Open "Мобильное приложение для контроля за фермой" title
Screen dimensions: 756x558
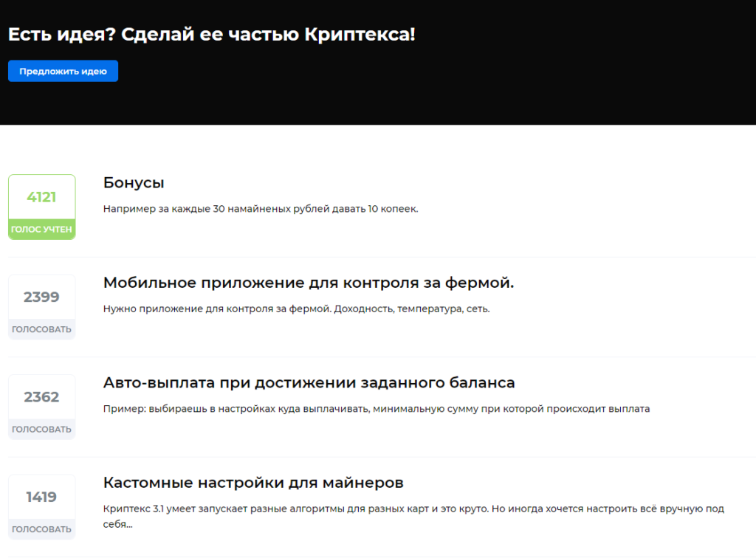(308, 283)
